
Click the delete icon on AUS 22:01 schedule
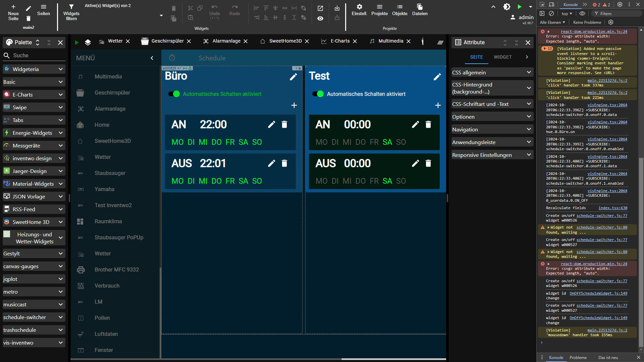pyautogui.click(x=284, y=164)
